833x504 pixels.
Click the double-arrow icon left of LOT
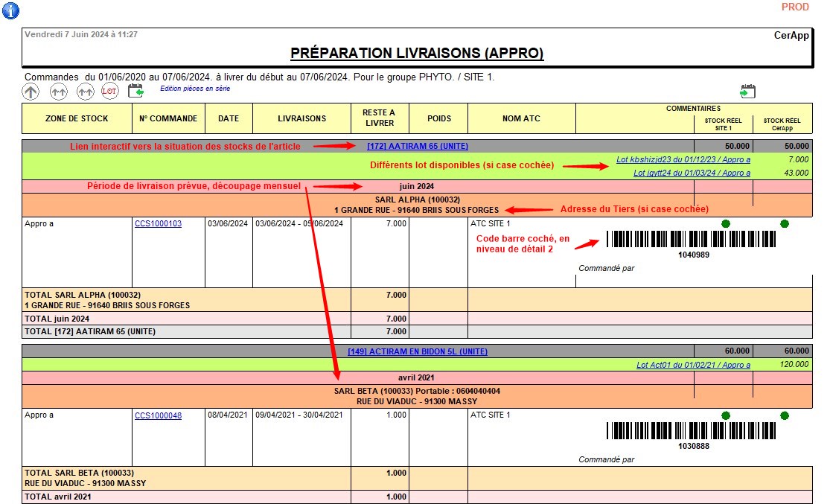coord(85,91)
